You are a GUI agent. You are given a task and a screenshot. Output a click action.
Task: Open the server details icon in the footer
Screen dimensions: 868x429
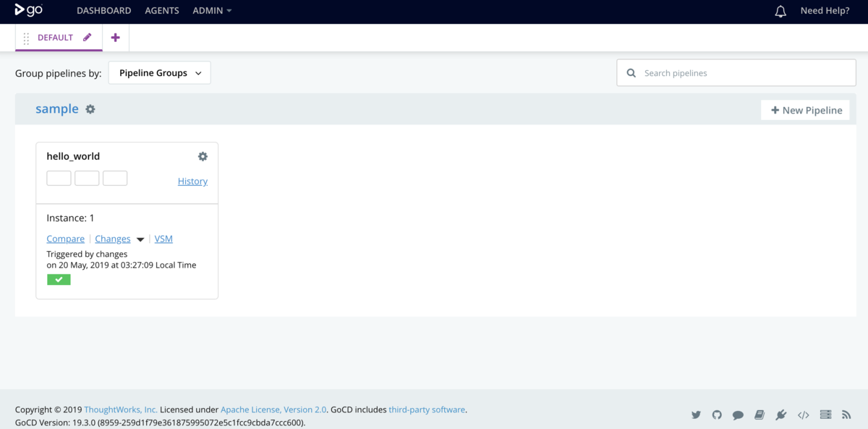coord(825,415)
